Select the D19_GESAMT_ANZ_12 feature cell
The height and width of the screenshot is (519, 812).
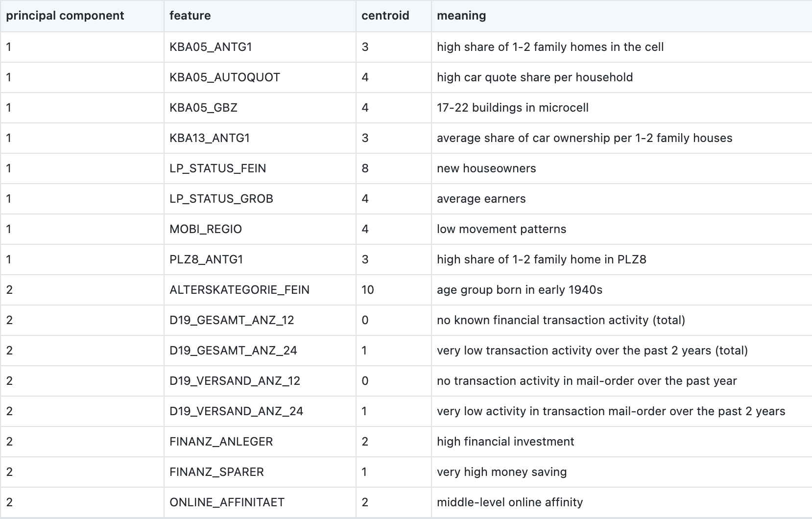[x=232, y=320]
